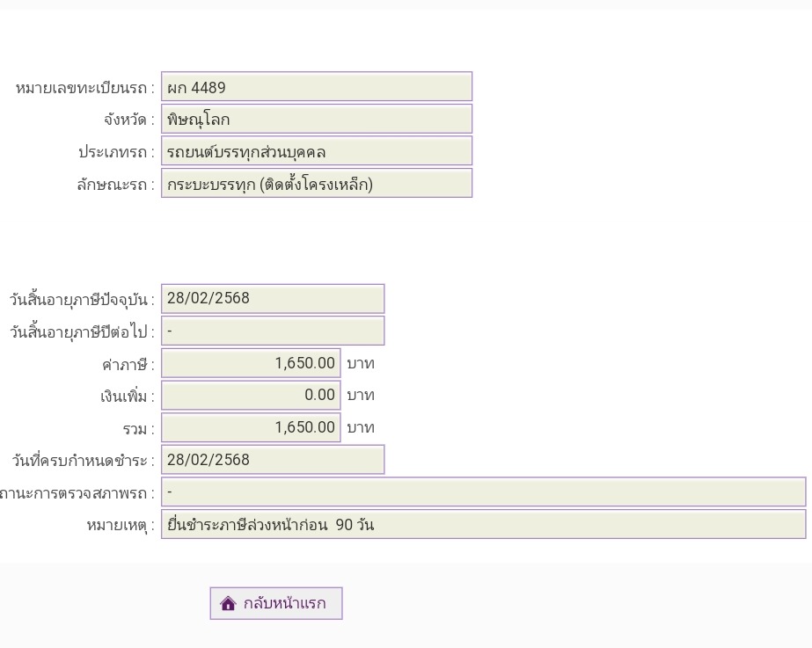Viewport: 812px width, 648px height.
Task: Click the label ลักษณะรถ
Action: [x=115, y=185]
